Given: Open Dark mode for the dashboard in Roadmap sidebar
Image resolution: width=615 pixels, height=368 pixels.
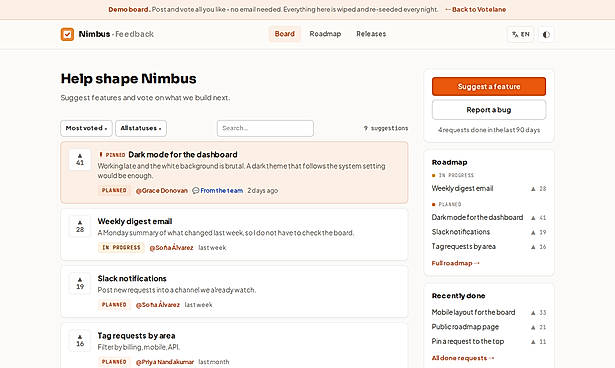Looking at the screenshot, I should click(477, 217).
